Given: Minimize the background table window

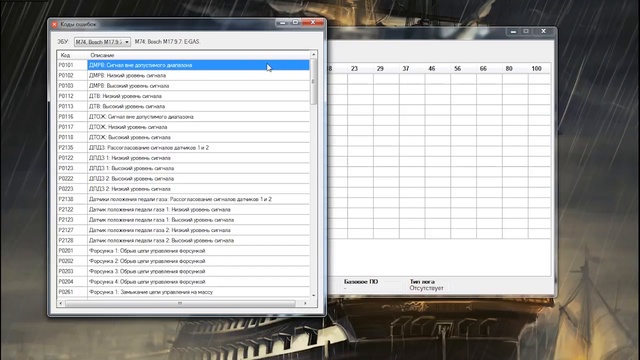Looking at the screenshot, I should (x=513, y=31).
